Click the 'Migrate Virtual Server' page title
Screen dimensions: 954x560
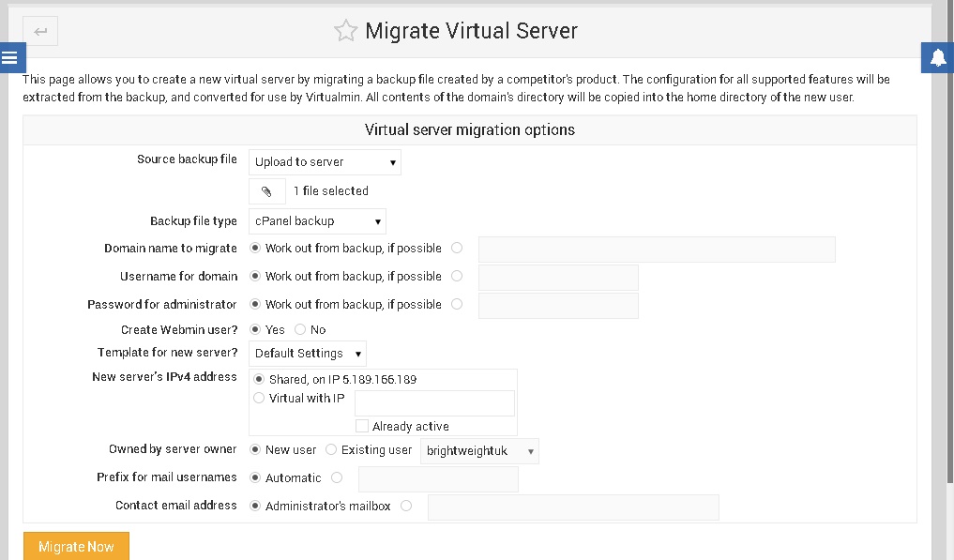point(472,30)
